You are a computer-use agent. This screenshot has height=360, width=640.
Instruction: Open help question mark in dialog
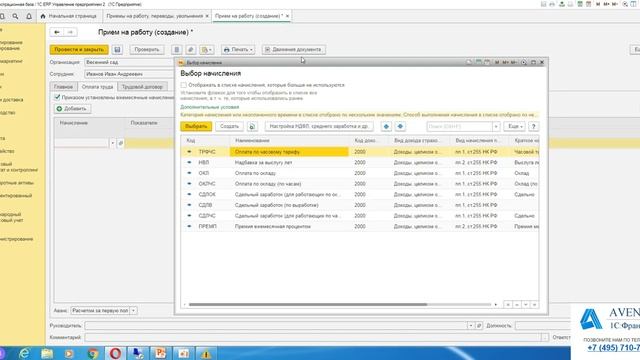click(533, 127)
